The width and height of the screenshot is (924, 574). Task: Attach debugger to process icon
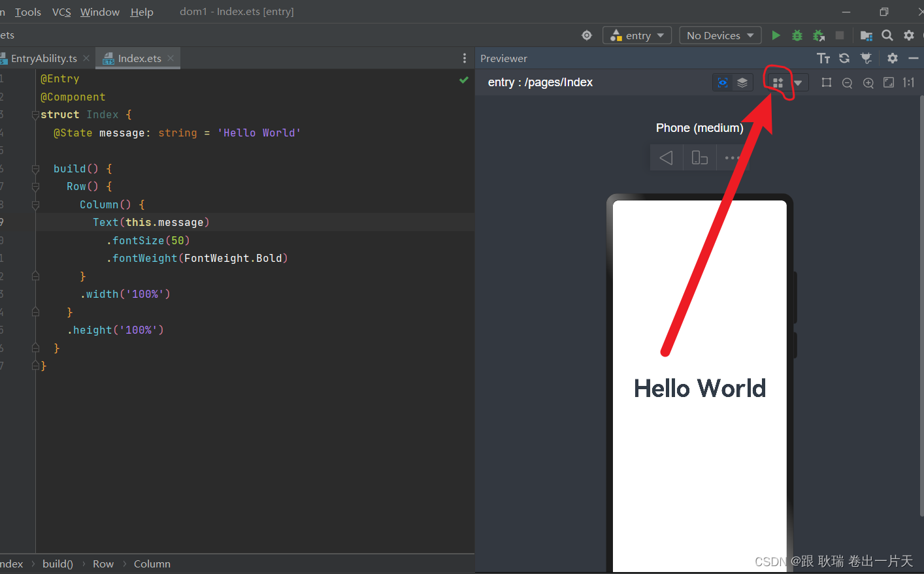(819, 35)
